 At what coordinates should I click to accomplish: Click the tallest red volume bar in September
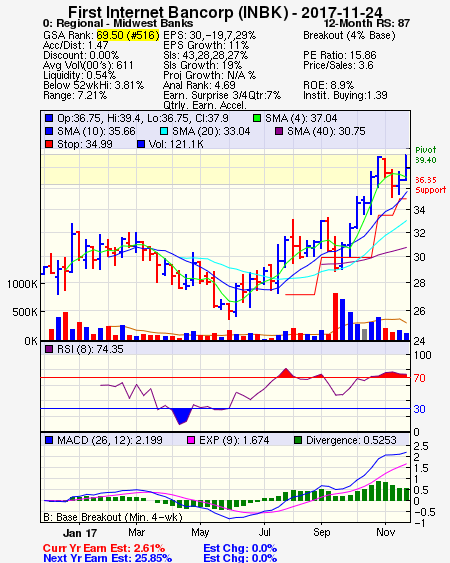335,317
